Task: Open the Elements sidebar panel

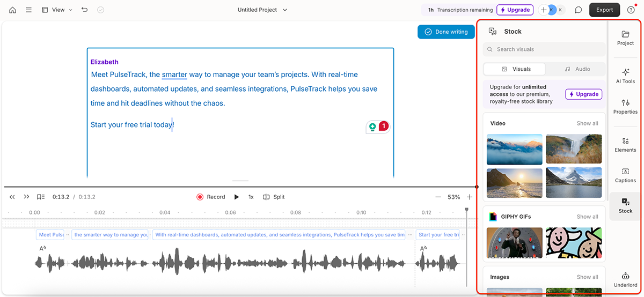Action: 625,144
